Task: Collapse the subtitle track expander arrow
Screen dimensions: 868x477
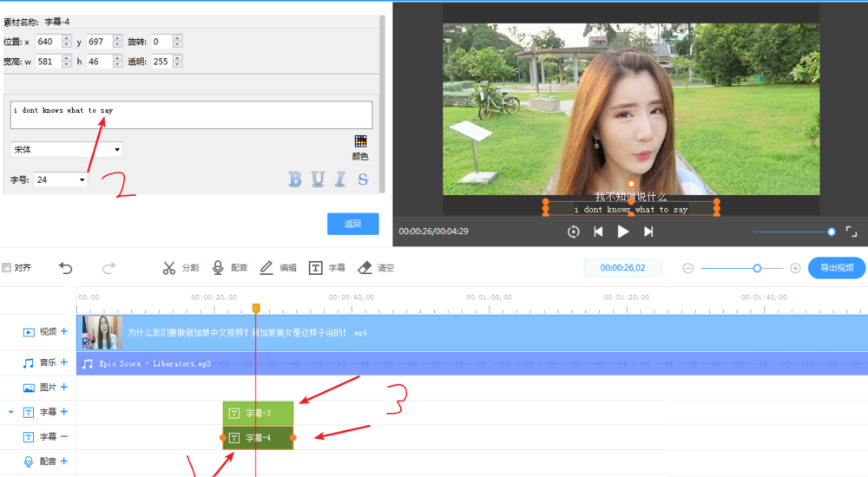Action: point(11,413)
